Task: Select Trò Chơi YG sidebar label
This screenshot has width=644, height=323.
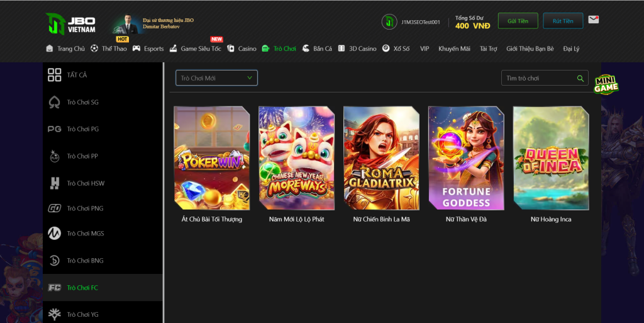Action: (x=82, y=314)
